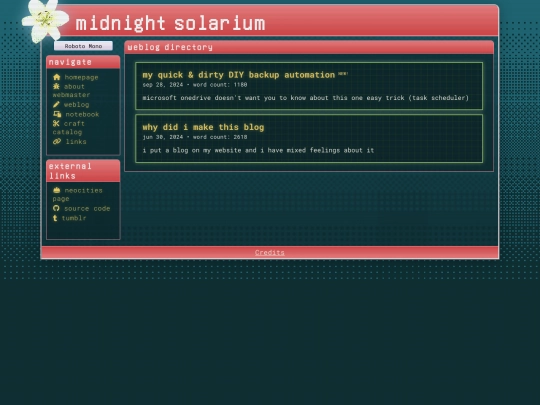Click the midnight solarium site title
Viewport: 540px width, 405px height.
tap(170, 23)
